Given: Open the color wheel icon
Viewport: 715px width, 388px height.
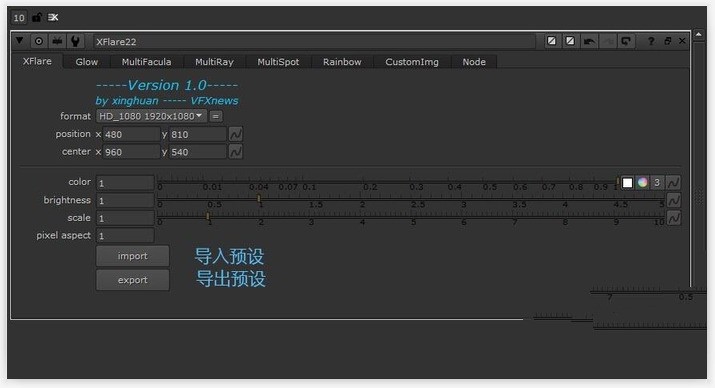Looking at the screenshot, I should point(642,182).
